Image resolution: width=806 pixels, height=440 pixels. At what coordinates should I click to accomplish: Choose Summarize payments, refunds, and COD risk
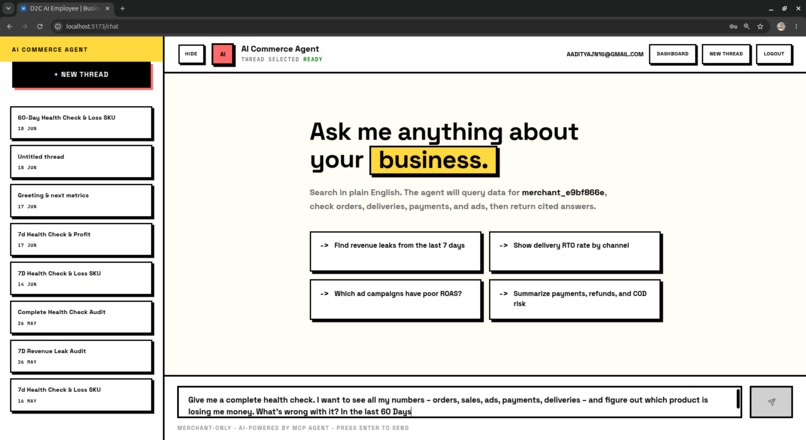coord(575,299)
